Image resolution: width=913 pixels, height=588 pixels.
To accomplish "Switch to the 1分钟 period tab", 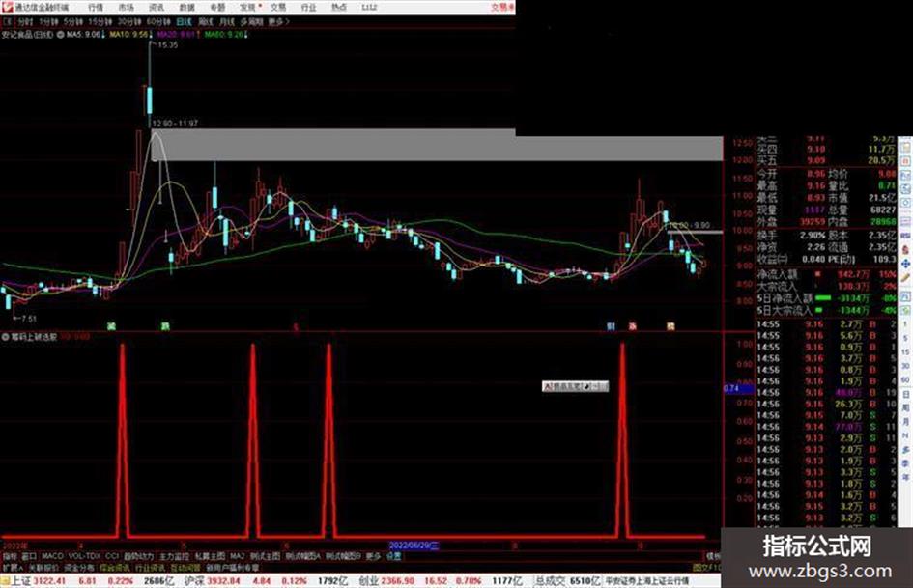I will point(49,22).
